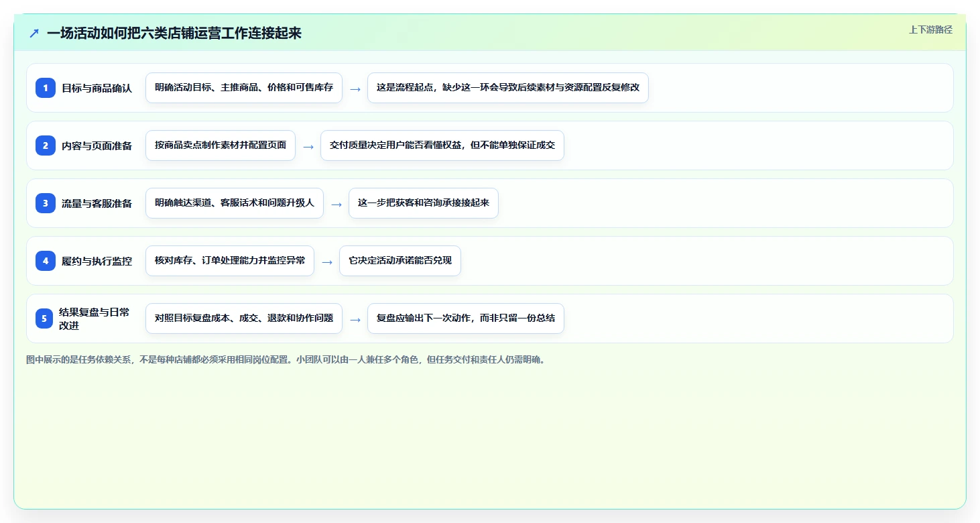Viewport: 980px width, 523px height.
Task: Click the step 3 number badge
Action: 46,203
